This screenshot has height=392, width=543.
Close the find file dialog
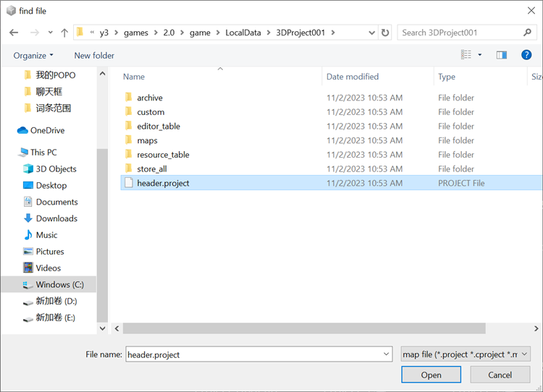[x=531, y=11]
